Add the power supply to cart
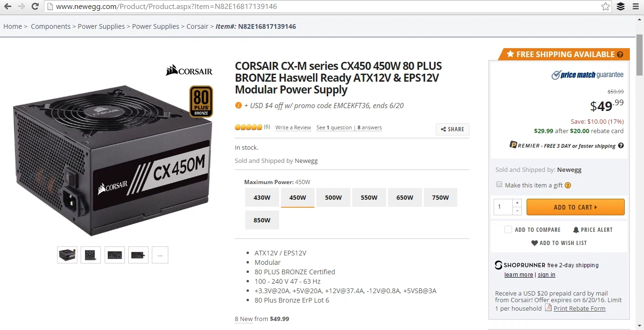 pyautogui.click(x=575, y=207)
